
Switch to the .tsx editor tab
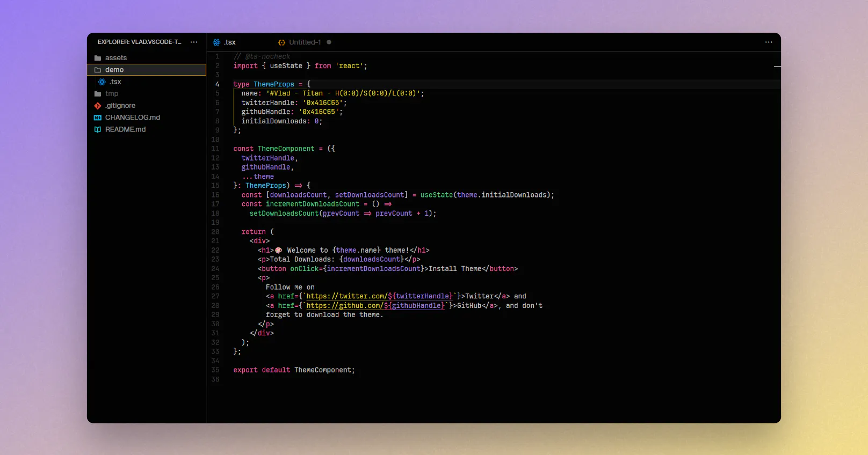point(238,42)
